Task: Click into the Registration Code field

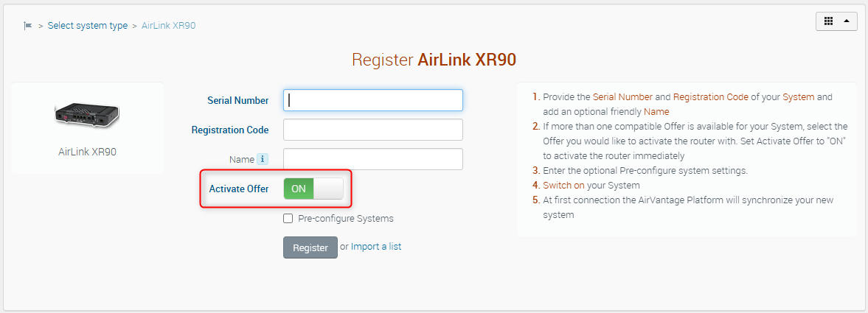Action: tap(373, 130)
